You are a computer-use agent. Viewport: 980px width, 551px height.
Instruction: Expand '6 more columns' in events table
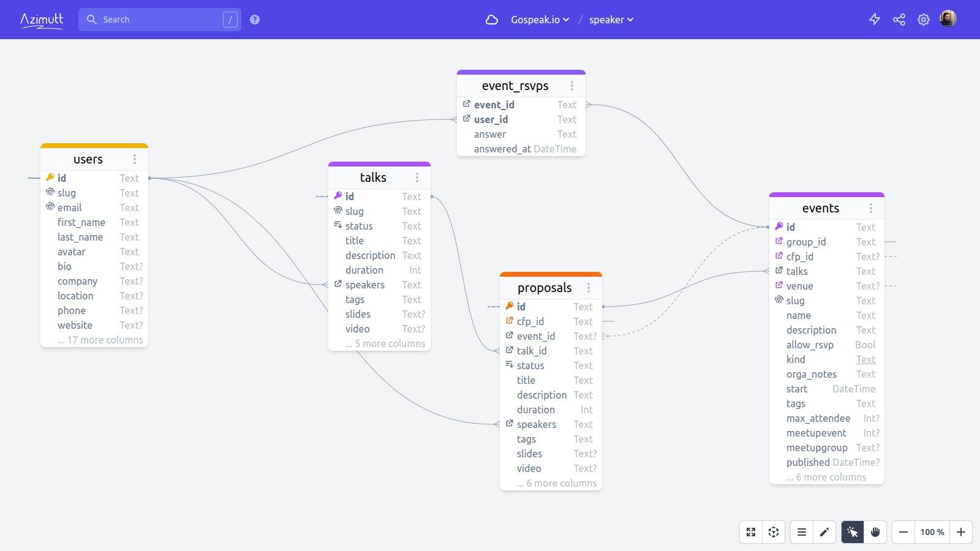point(826,477)
